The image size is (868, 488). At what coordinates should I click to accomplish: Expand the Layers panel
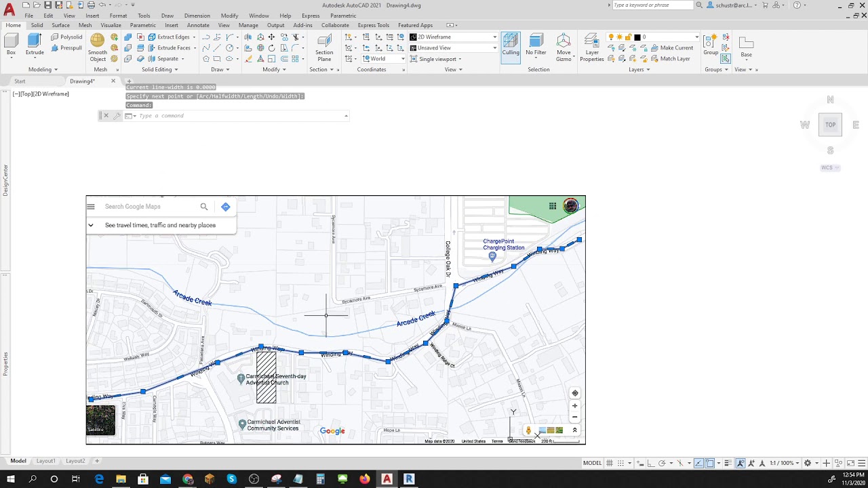click(x=639, y=69)
